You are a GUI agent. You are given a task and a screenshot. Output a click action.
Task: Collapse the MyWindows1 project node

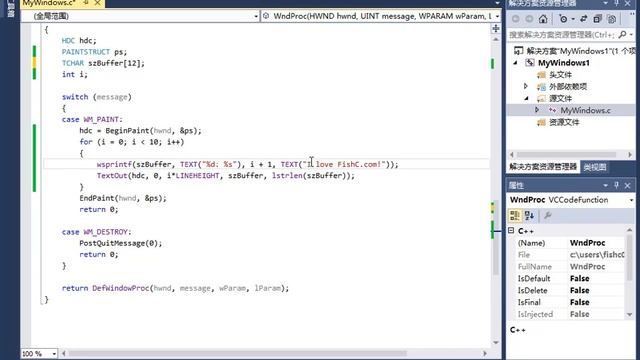click(516, 63)
